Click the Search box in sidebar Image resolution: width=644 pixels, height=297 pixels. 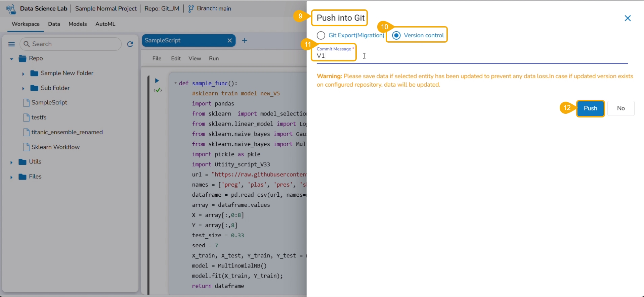[x=71, y=44]
